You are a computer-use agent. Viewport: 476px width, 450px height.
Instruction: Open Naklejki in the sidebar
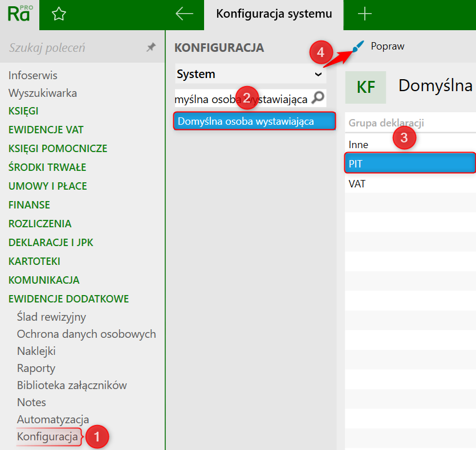[36, 351]
